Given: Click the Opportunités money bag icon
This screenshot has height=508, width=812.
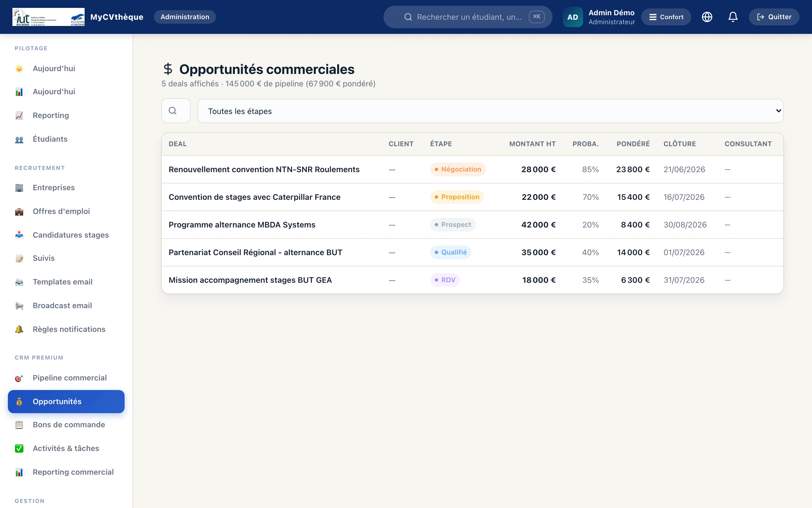Looking at the screenshot, I should [x=19, y=402].
